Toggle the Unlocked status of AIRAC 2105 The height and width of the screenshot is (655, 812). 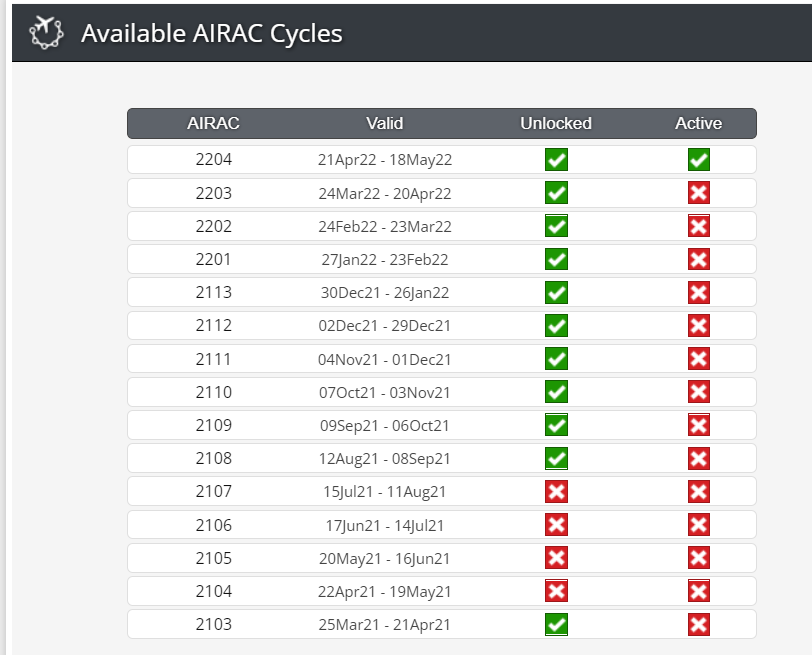[x=556, y=558]
